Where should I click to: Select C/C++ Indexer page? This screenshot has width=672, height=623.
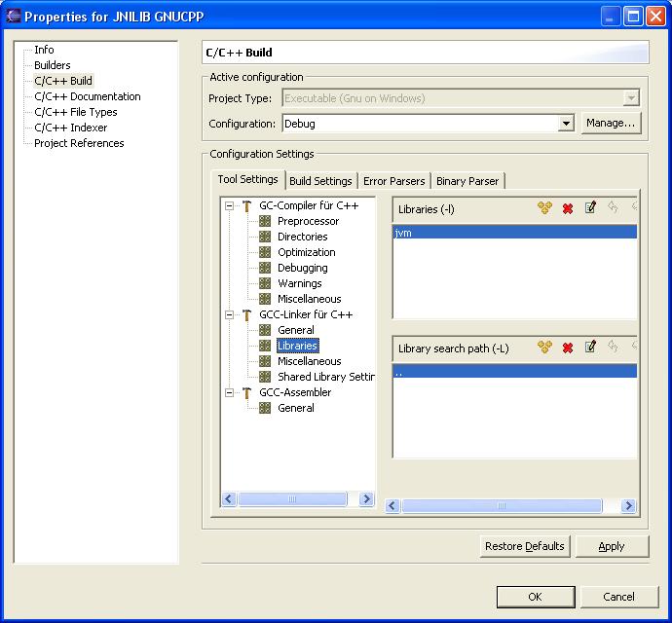click(71, 128)
